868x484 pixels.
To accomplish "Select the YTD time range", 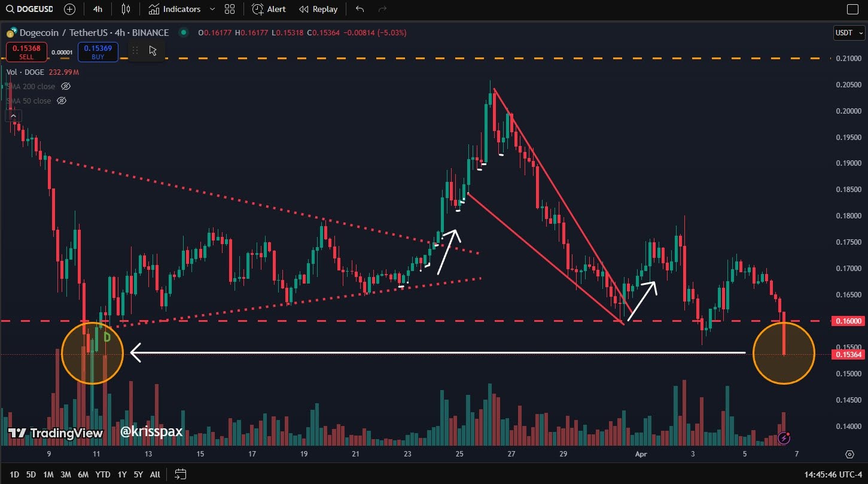I will tap(102, 474).
